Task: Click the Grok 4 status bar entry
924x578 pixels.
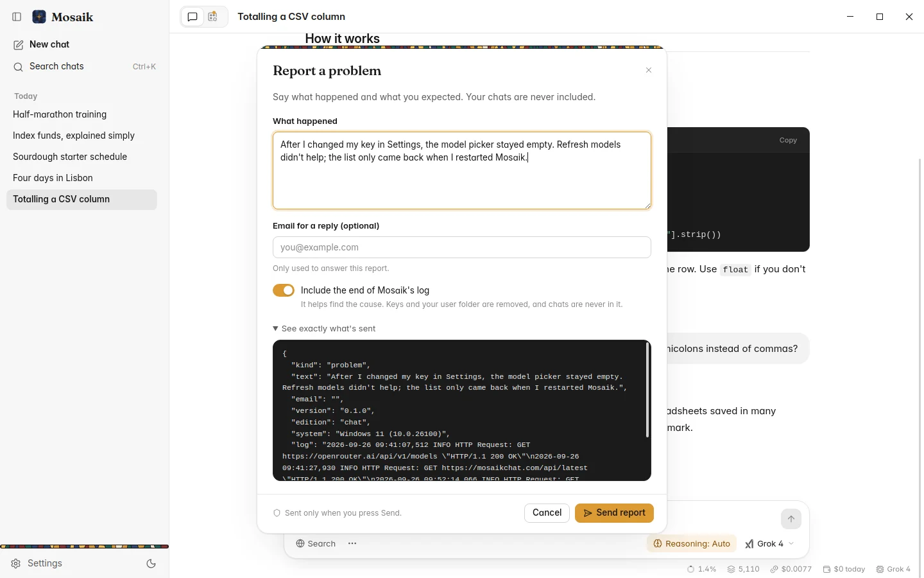Action: click(893, 569)
